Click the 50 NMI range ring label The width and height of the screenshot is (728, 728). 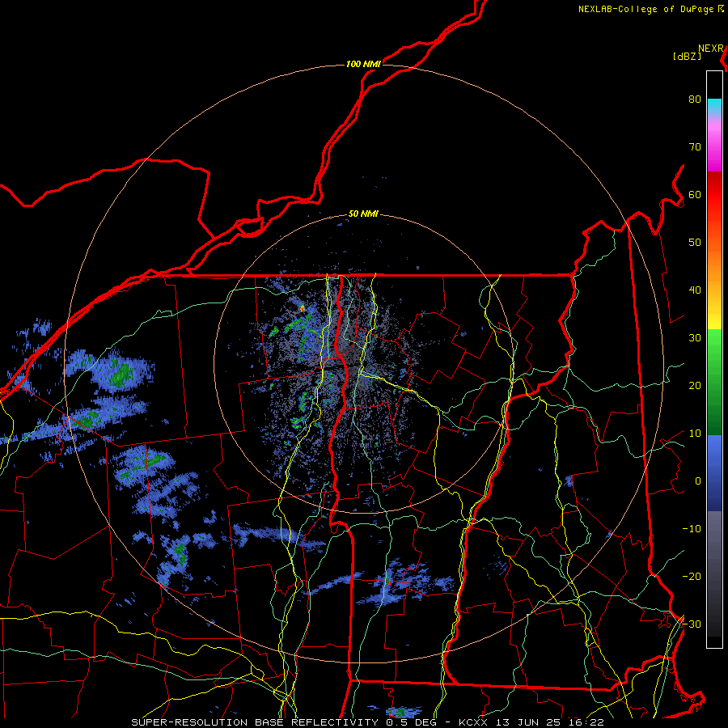pyautogui.click(x=363, y=214)
